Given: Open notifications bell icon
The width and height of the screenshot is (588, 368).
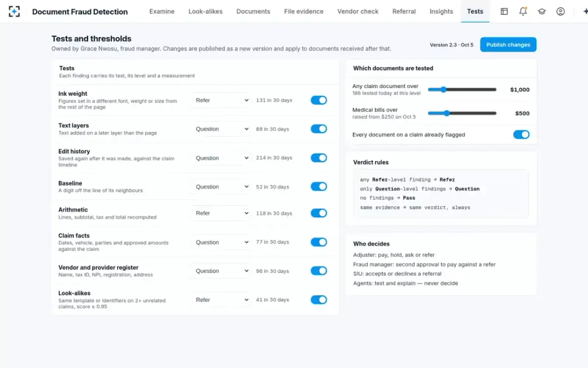Looking at the screenshot, I should [x=523, y=11].
